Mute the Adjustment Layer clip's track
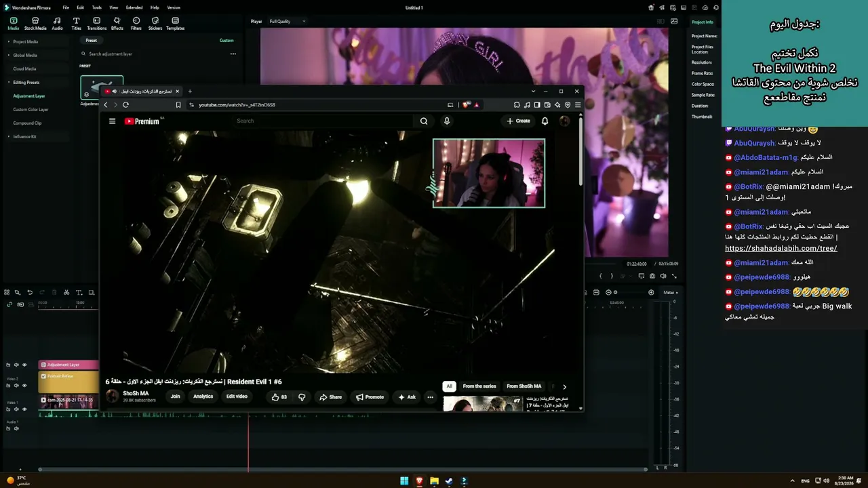868x488 pixels. (16, 365)
